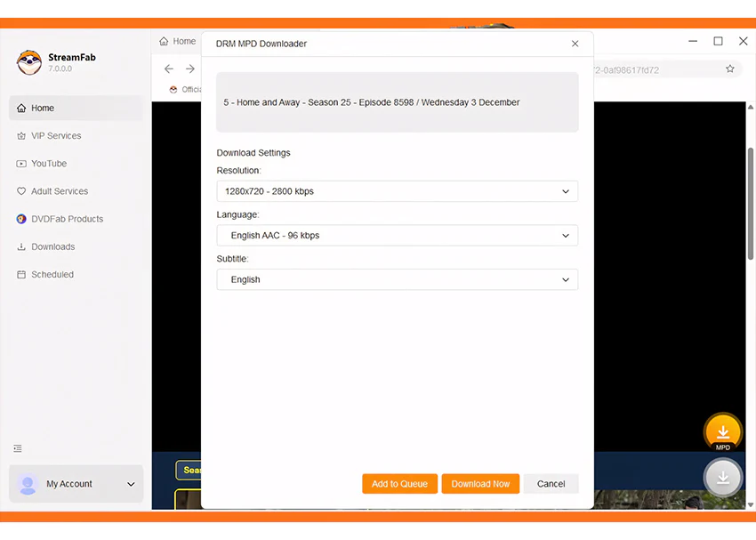Click the 7.0.0.0 version text

pos(60,69)
